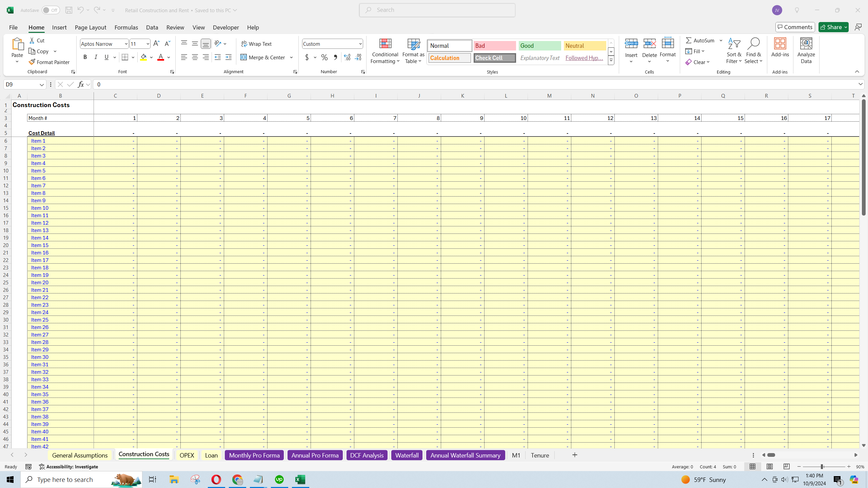This screenshot has width=868, height=488.
Task: Toggle Bottom Align vertical alignment
Action: coord(206,44)
